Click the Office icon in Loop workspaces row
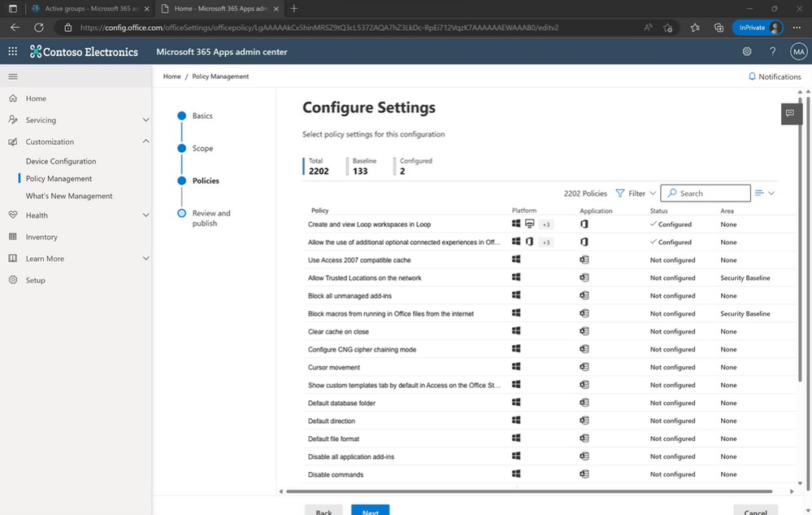Image resolution: width=812 pixels, height=515 pixels. [584, 224]
